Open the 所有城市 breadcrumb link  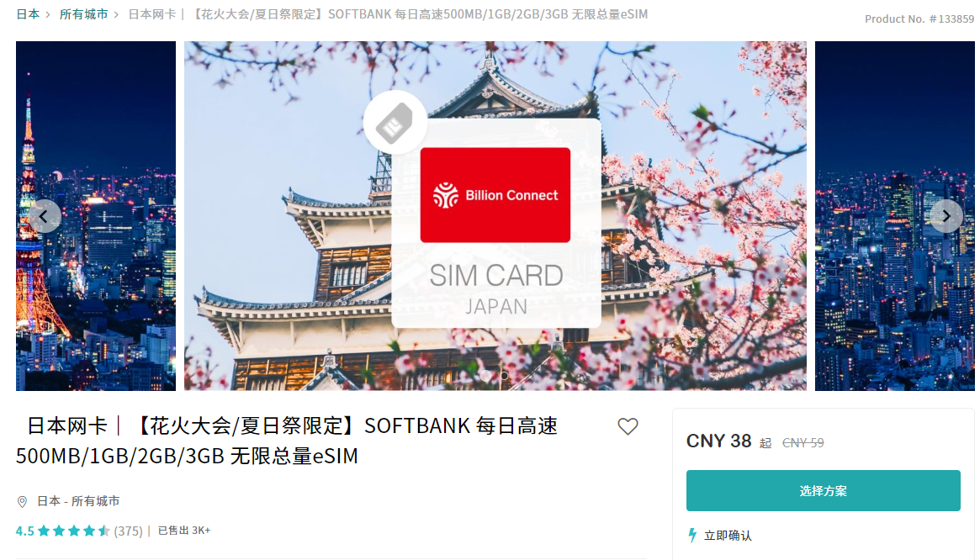pyautogui.click(x=84, y=13)
